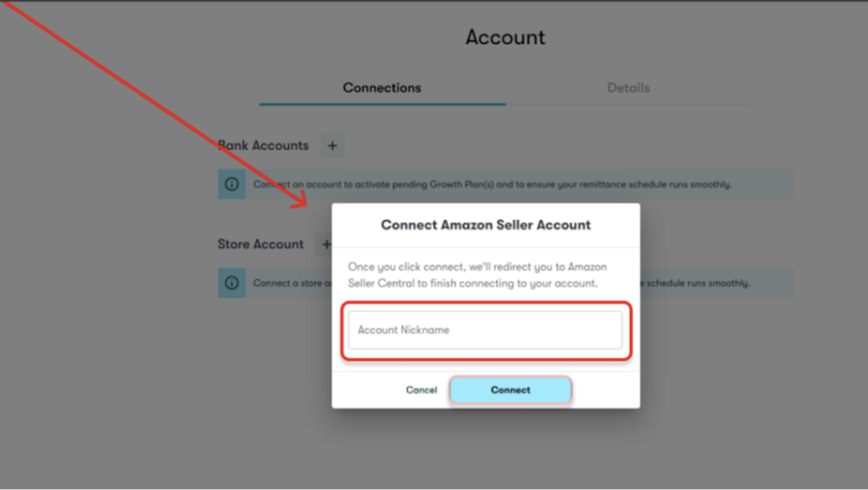Screen dimensions: 868x490
Task: Add a bank account with plus icon
Action: (x=332, y=146)
